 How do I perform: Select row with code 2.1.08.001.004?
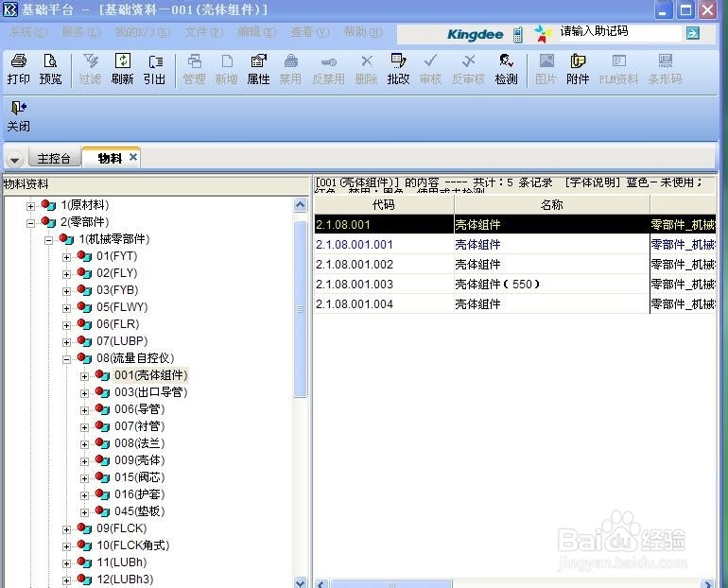tap(515, 304)
